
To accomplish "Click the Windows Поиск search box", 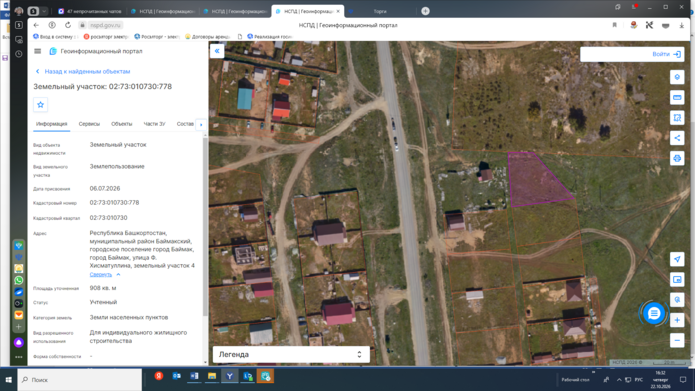I will [80, 380].
